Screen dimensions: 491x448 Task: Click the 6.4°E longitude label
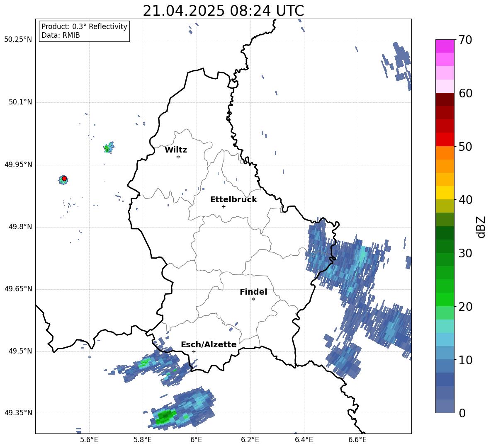coord(304,440)
